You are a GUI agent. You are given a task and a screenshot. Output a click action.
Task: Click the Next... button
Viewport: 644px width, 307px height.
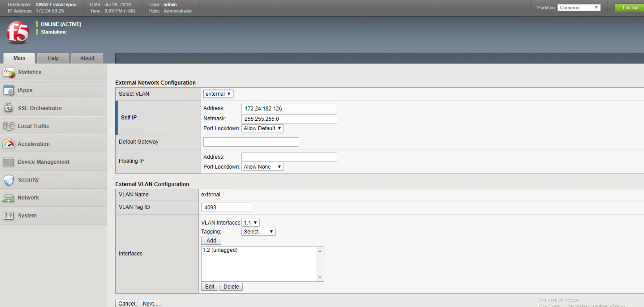pos(150,303)
